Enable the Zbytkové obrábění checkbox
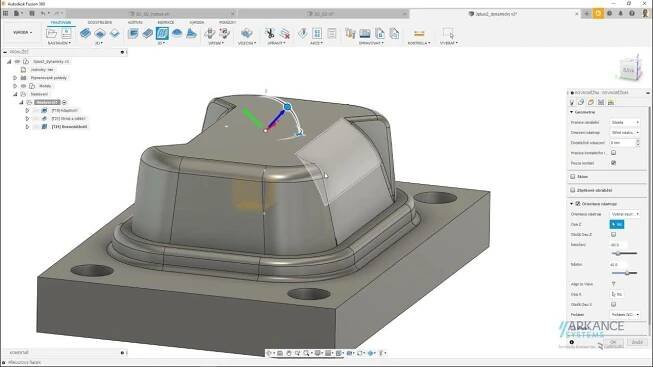Image resolution: width=653 pixels, height=367 pixels. (x=573, y=190)
